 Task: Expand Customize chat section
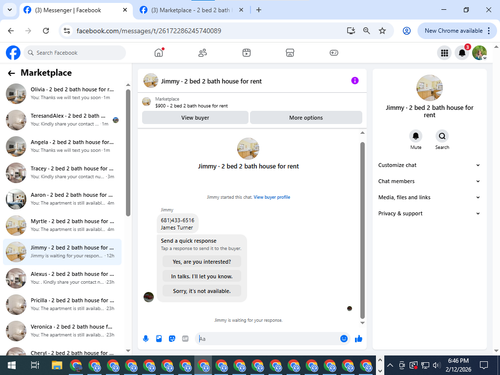coord(429,165)
